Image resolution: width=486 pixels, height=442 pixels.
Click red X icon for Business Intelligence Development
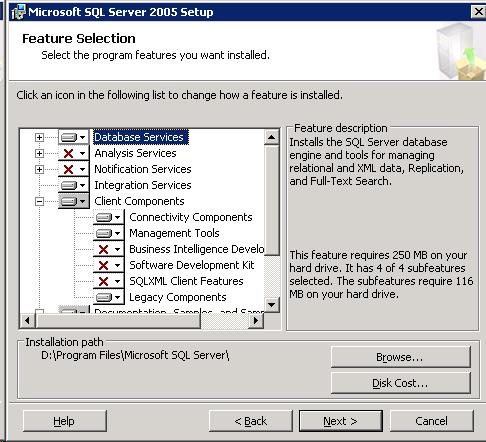[x=104, y=249]
